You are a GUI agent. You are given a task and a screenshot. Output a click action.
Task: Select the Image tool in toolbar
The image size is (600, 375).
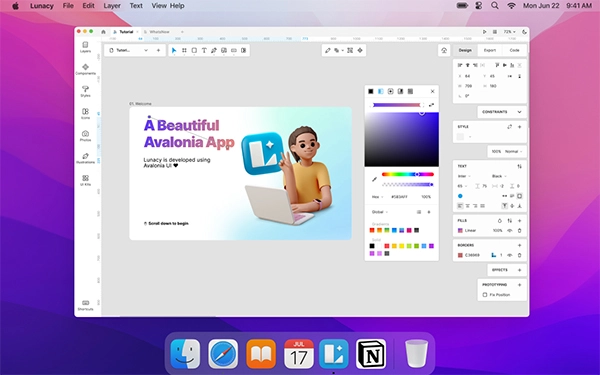tap(224, 50)
